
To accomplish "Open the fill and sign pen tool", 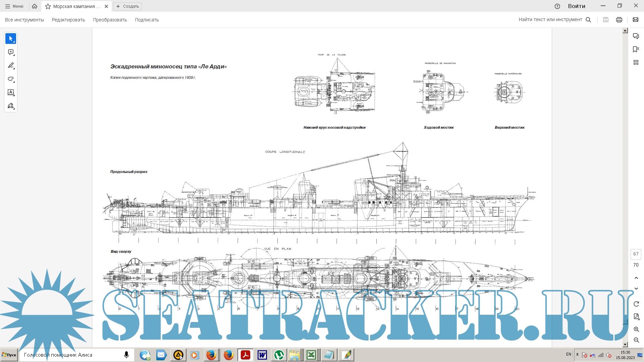I will pyautogui.click(x=11, y=106).
